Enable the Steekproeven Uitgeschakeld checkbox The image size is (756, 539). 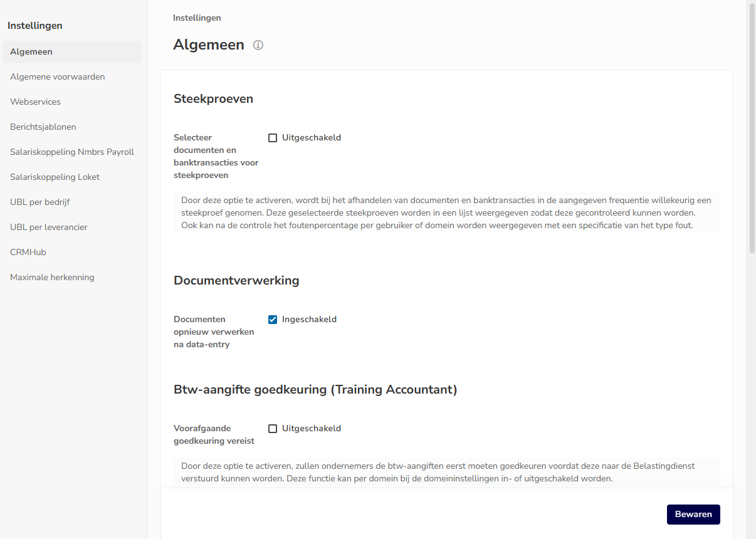click(273, 138)
